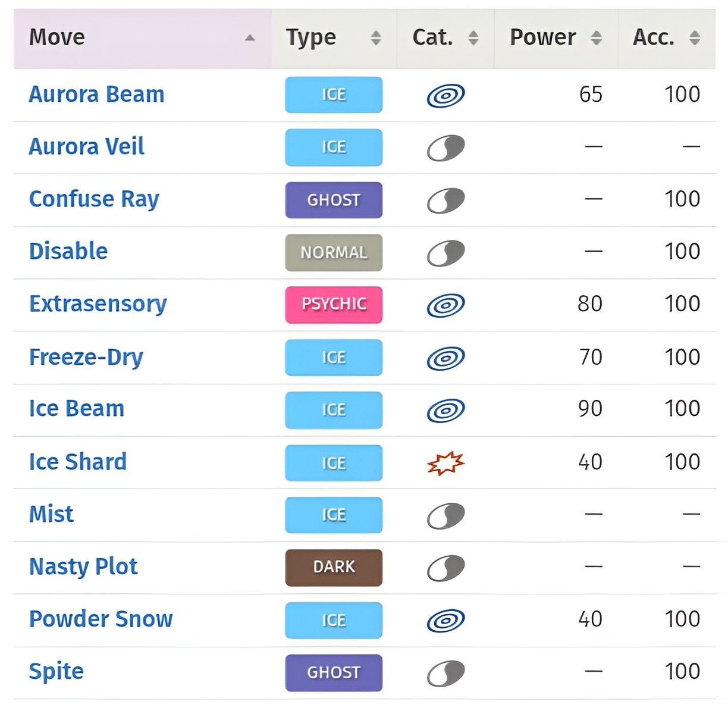This screenshot has height=714, width=728.
Task: Click the status category icon for Nasty Plot
Action: pos(445,568)
